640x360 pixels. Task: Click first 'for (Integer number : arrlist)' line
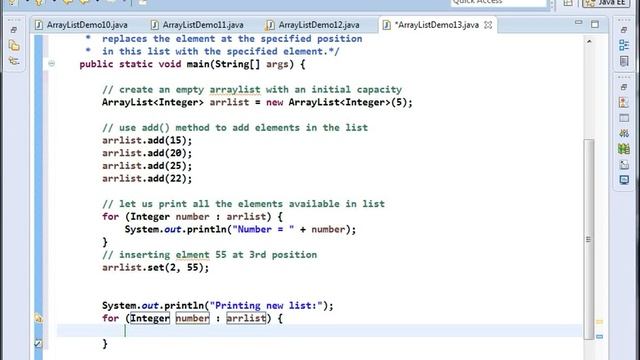[x=192, y=217]
